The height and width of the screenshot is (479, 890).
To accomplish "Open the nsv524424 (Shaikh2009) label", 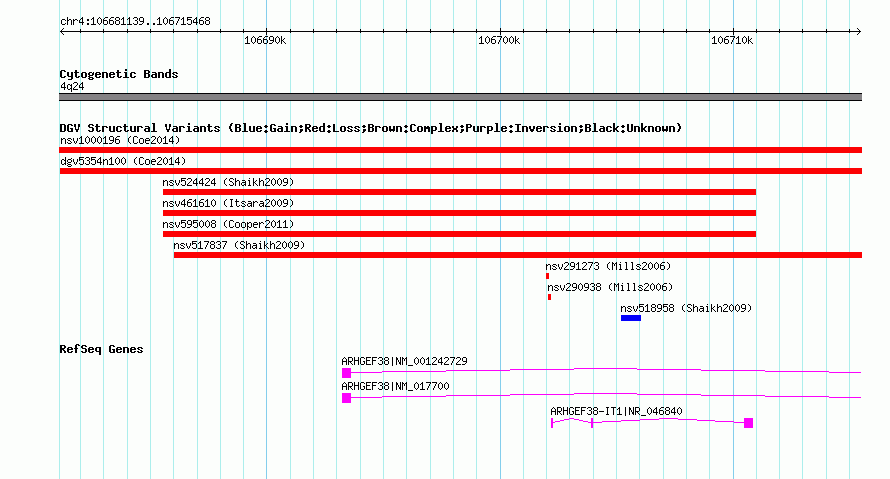I will tap(228, 182).
